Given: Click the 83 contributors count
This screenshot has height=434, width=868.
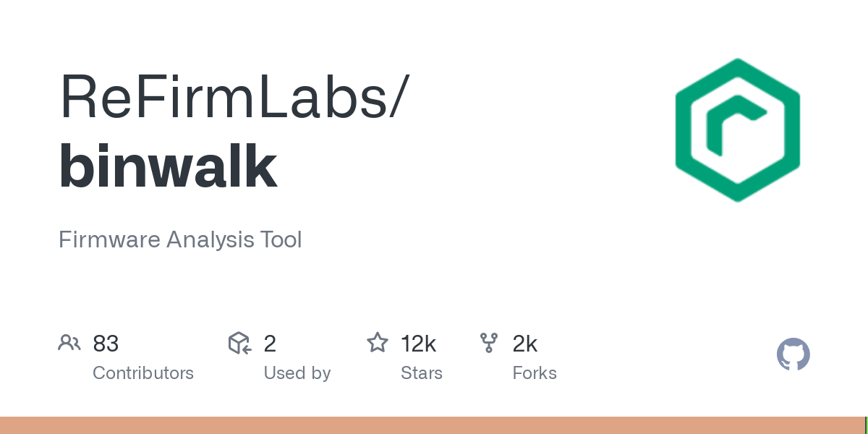Looking at the screenshot, I should (106, 344).
